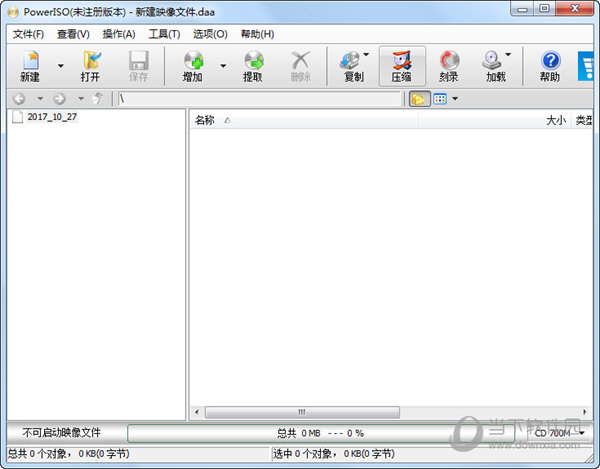Click the view mode icon
Viewport: 600px width, 469px height.
pos(440,99)
